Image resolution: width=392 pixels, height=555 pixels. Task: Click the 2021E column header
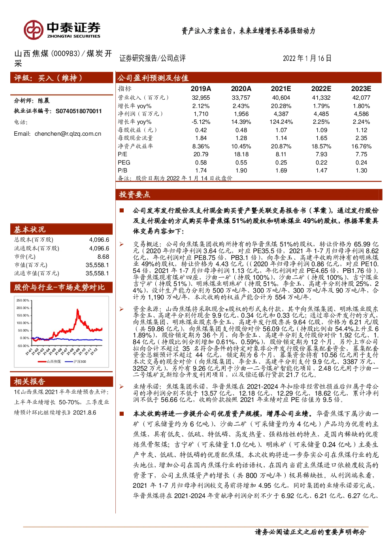(x=281, y=89)
